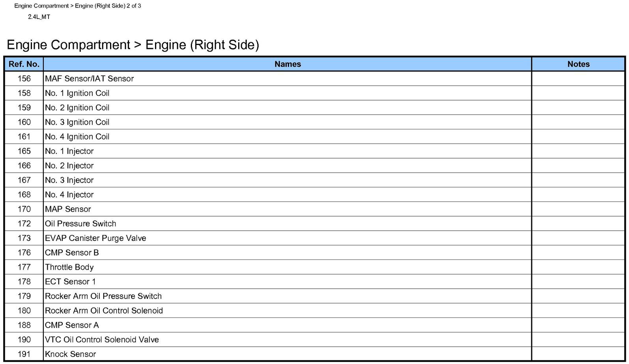
Task: Click the Names column header
Action: 287,64
